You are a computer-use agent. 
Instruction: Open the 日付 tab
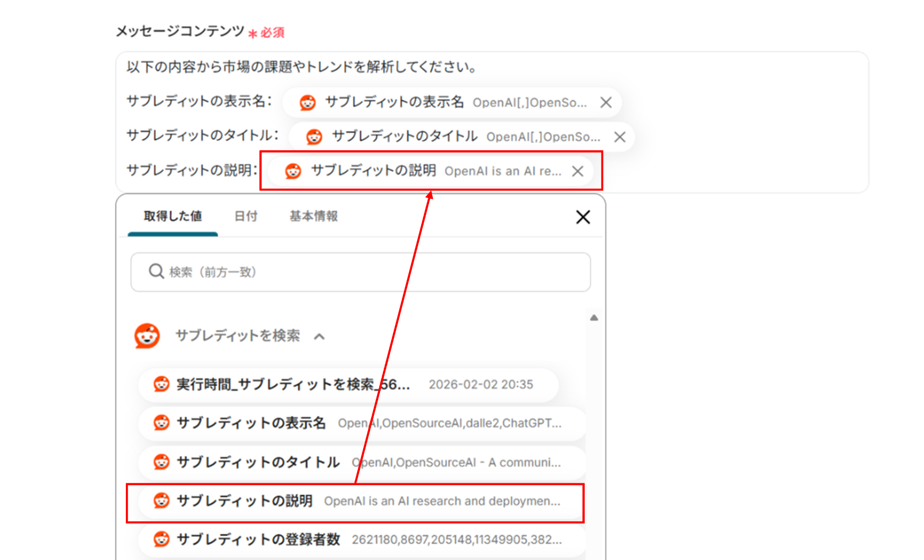click(x=246, y=216)
